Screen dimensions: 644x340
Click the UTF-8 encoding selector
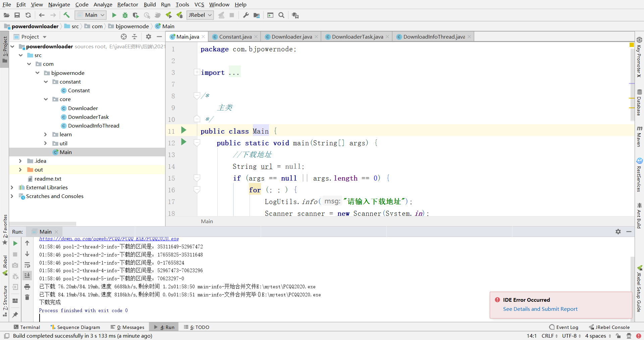point(572,336)
